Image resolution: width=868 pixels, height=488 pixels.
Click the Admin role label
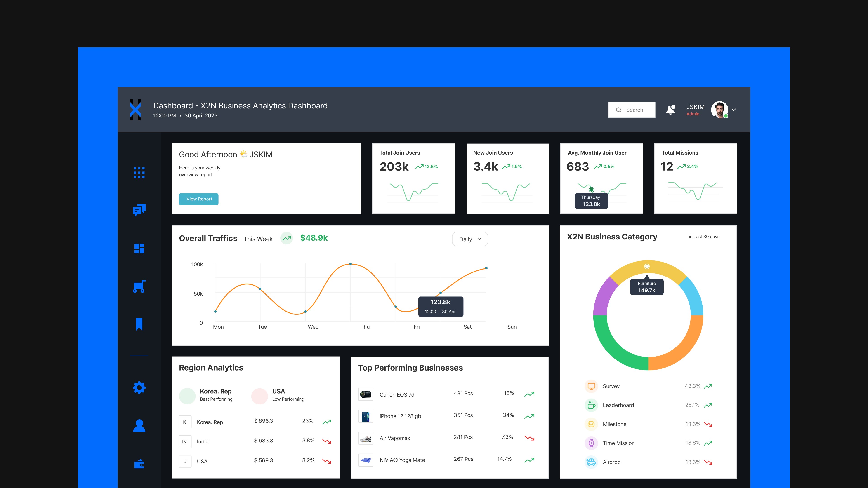click(x=693, y=114)
